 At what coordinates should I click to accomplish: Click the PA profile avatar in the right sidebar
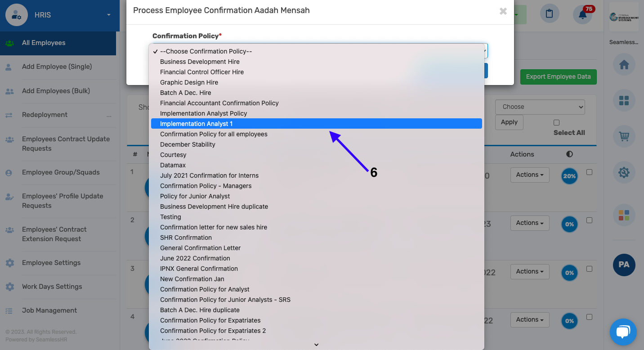click(x=624, y=265)
